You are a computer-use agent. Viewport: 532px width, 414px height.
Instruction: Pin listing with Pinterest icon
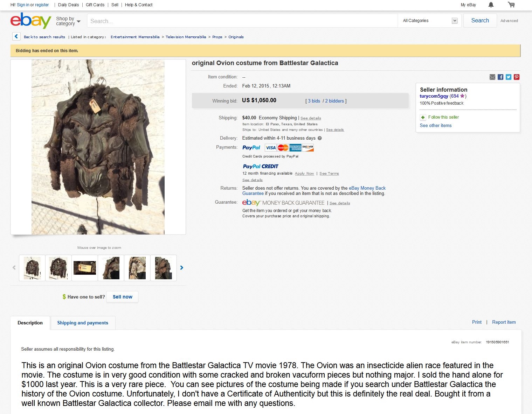[x=517, y=77]
